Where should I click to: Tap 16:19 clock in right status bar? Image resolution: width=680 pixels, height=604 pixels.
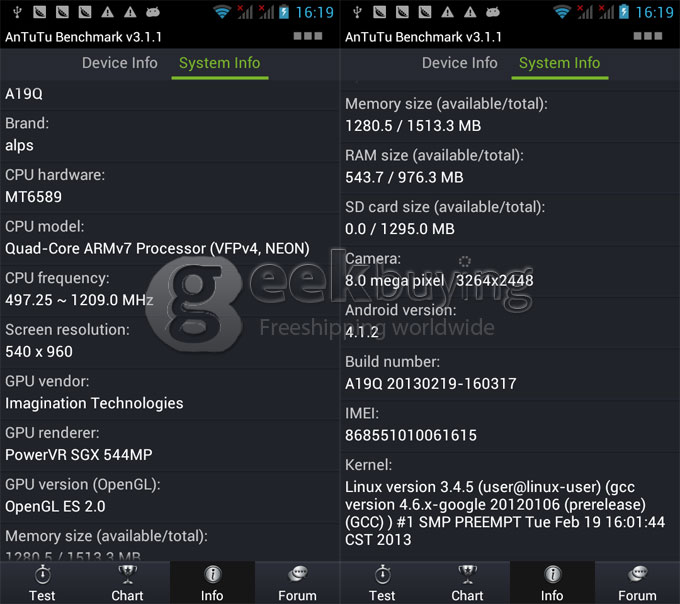click(x=655, y=13)
